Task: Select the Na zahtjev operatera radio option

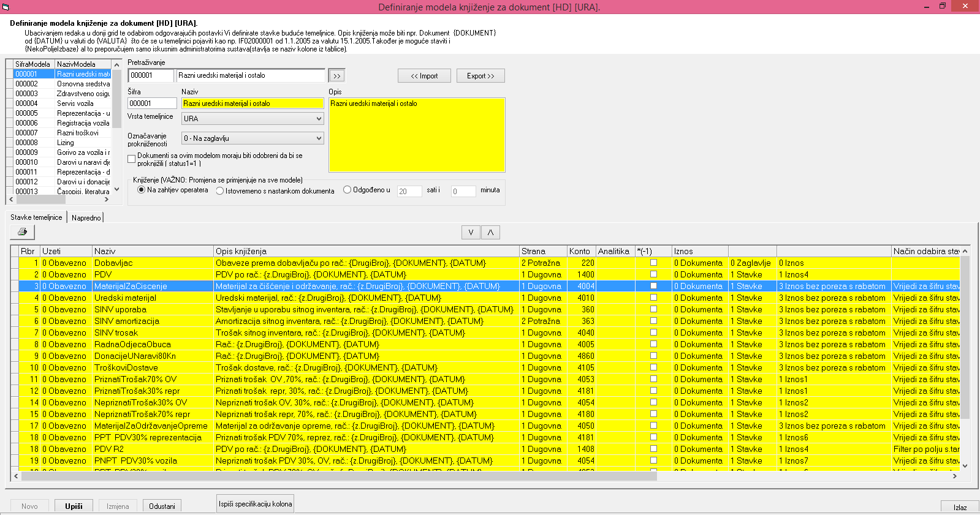Action: point(142,190)
